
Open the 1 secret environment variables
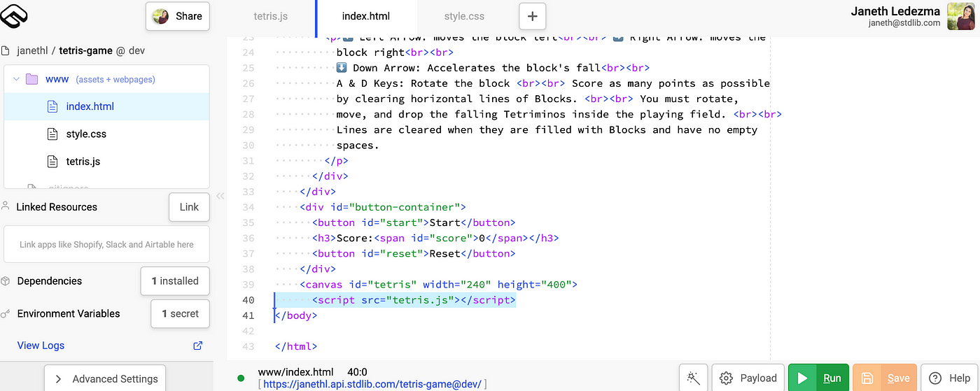click(x=180, y=313)
